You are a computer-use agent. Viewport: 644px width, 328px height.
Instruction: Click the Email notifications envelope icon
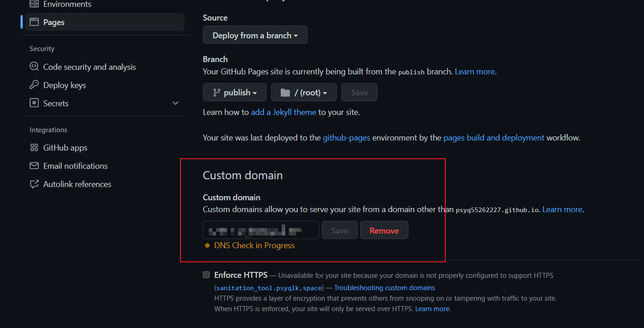coord(34,166)
